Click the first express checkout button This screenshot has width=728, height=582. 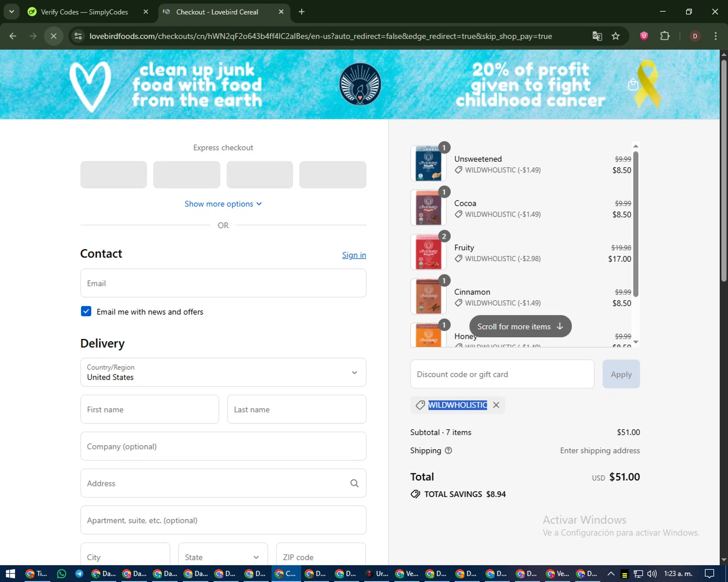[x=114, y=175]
